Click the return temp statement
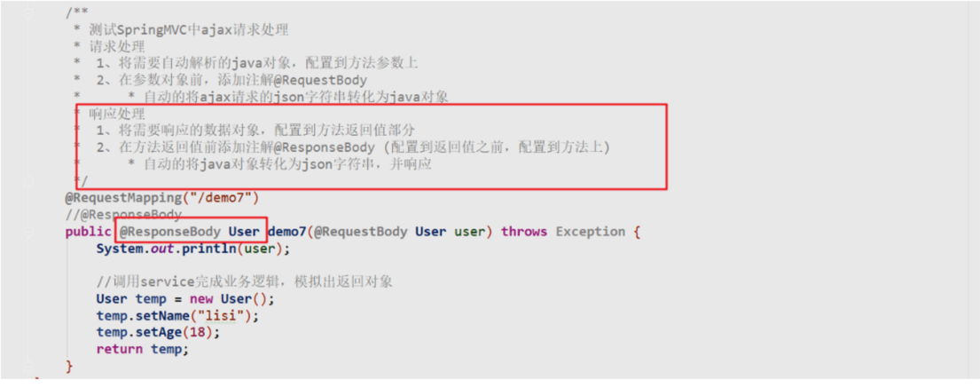The width and height of the screenshot is (980, 388). (x=143, y=349)
